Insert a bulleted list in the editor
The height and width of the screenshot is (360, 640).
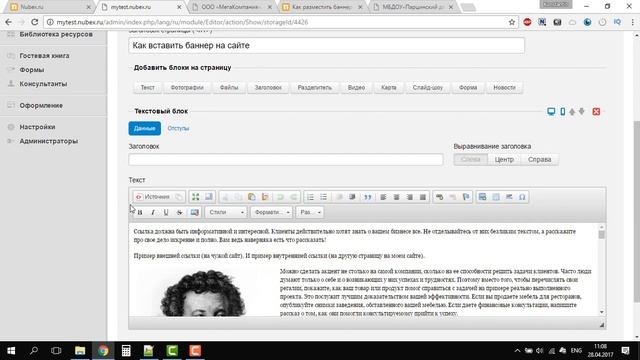click(x=323, y=197)
